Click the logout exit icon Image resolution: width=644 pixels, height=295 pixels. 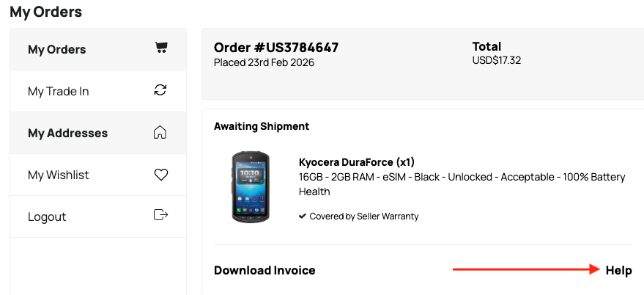(x=160, y=216)
